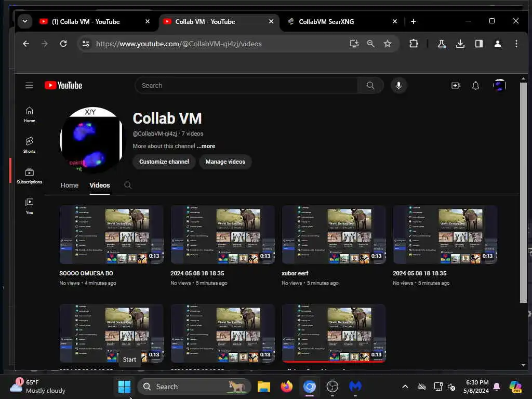Switch to the CollabVM SearXNG tab

(326, 22)
